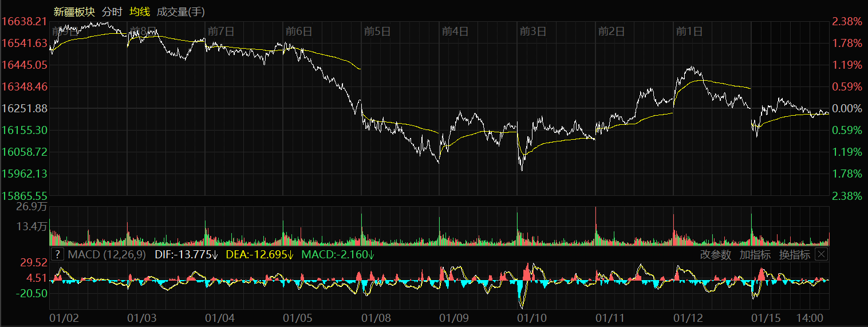Close the MACD indicator panel
Viewport: 868px width, 327px height.
tap(821, 254)
